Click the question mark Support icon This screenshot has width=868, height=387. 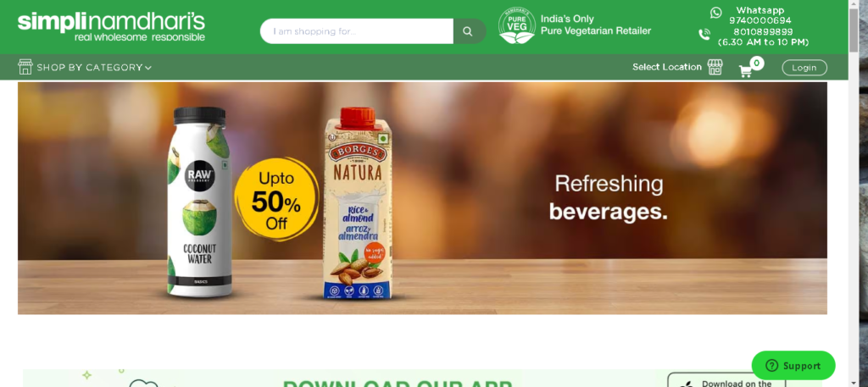click(x=771, y=366)
